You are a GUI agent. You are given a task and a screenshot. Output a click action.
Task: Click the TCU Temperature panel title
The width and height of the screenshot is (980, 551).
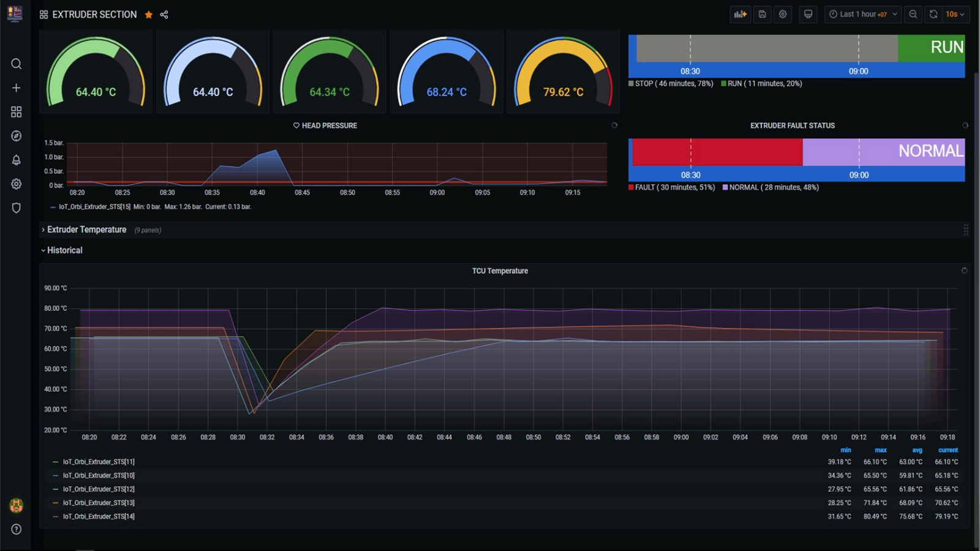click(500, 271)
